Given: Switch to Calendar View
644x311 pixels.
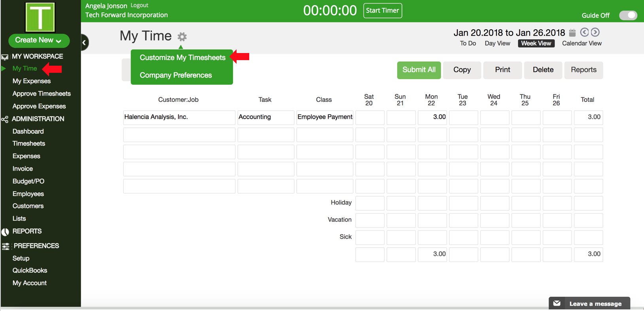Looking at the screenshot, I should pyautogui.click(x=581, y=44).
